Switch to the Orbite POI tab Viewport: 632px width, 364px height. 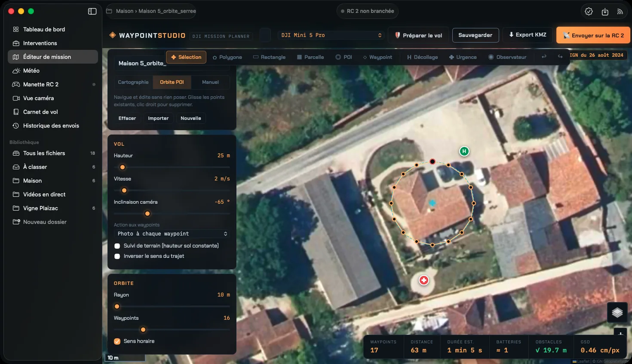coord(172,82)
